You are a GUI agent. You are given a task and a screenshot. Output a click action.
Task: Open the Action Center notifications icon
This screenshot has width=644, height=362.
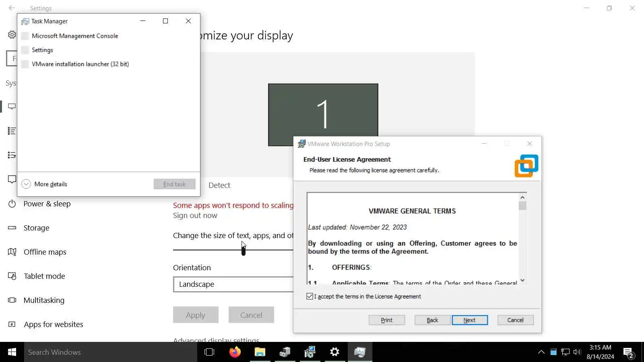coord(629,353)
